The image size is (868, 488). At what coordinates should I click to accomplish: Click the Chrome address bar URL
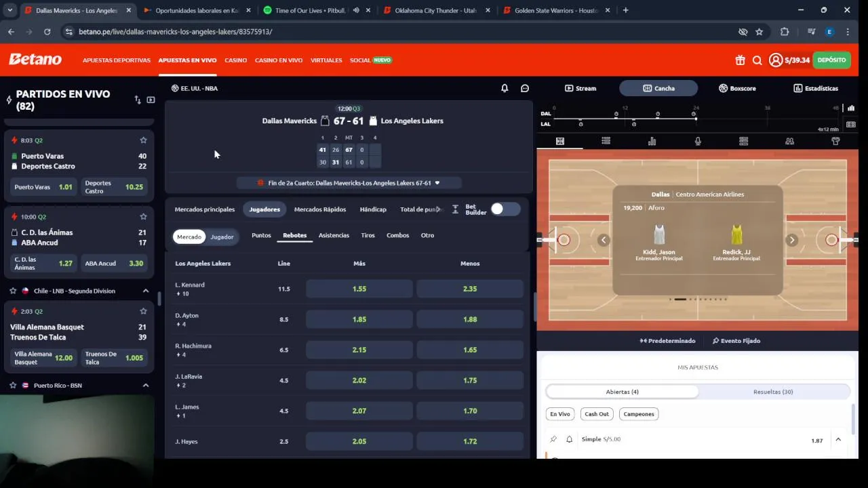tap(175, 32)
